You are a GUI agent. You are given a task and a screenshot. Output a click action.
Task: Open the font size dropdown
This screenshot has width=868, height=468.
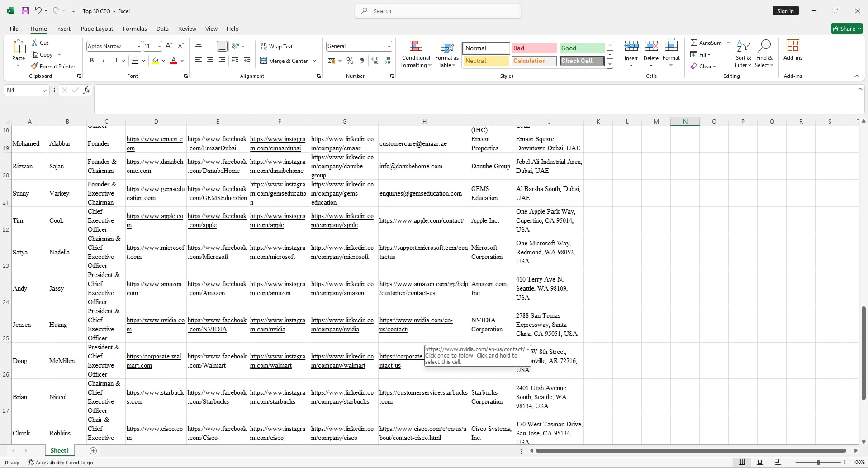point(159,46)
